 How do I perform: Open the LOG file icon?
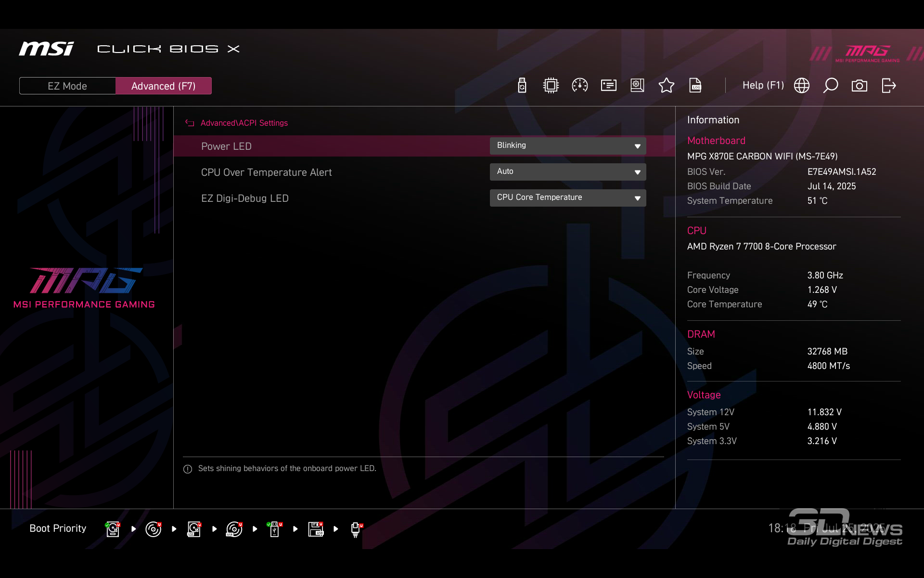tap(695, 86)
